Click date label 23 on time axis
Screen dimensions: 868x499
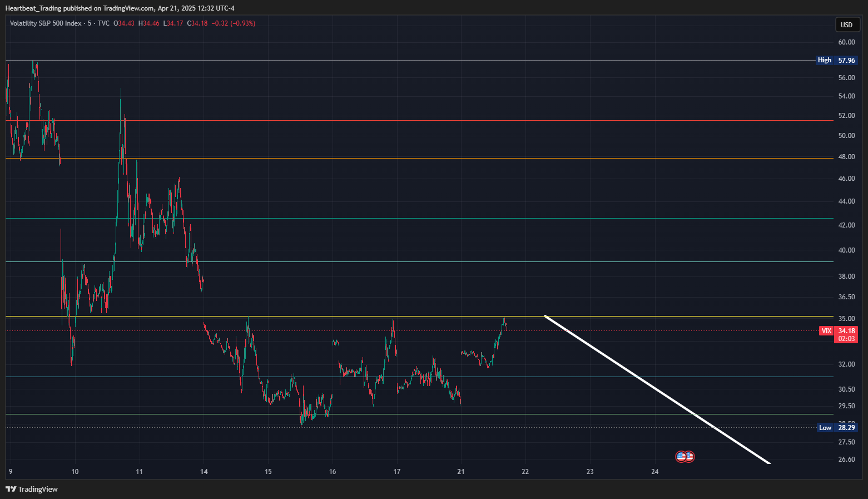click(x=590, y=472)
